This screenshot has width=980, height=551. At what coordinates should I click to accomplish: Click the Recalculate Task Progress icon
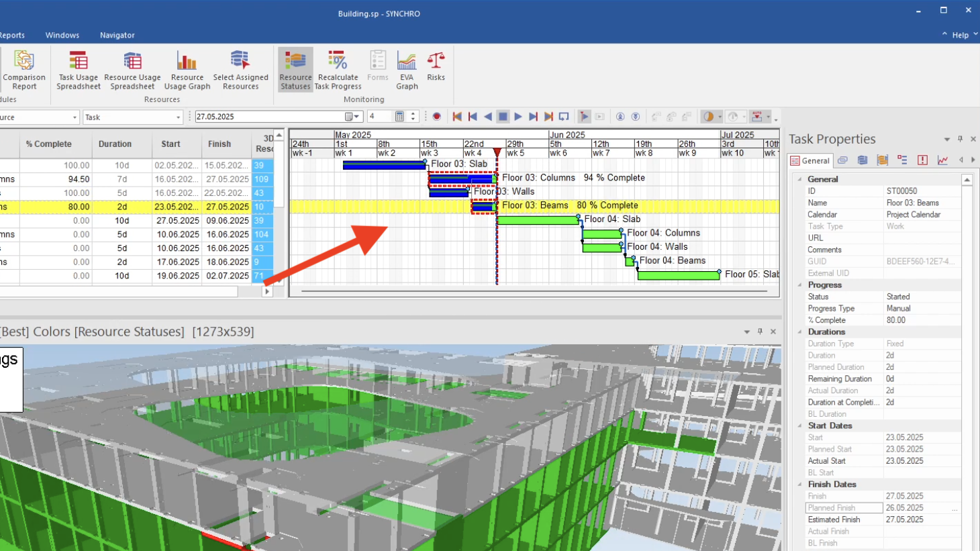[x=338, y=69]
